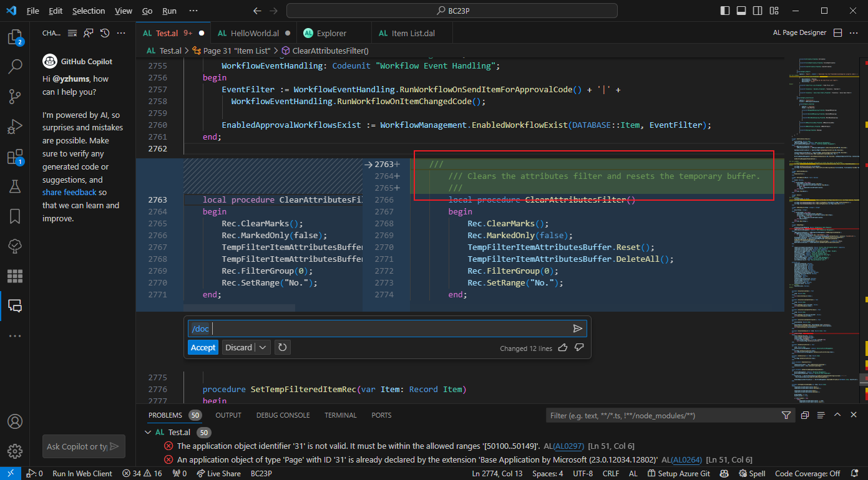Accept the Copilot documentation suggestion

(203, 347)
